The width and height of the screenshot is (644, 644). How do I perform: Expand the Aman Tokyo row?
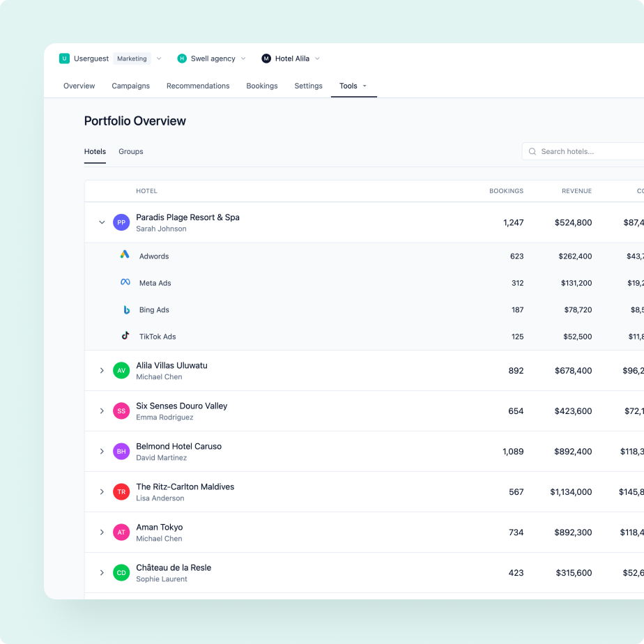(102, 532)
